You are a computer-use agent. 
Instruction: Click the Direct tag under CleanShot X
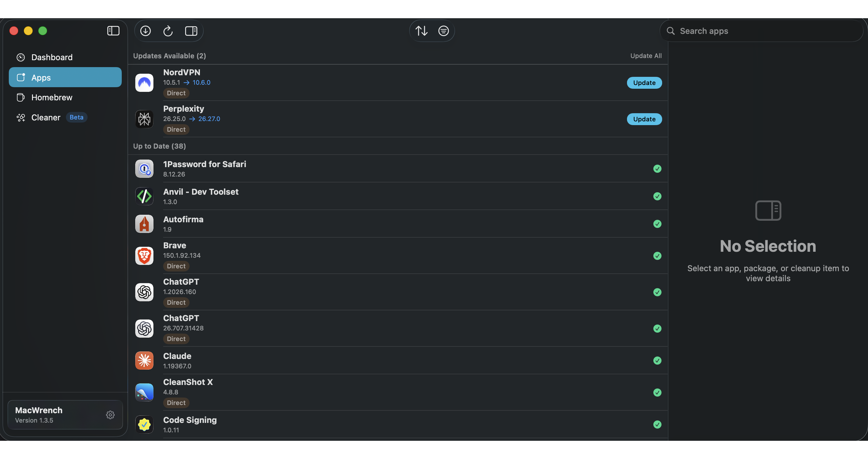176,403
